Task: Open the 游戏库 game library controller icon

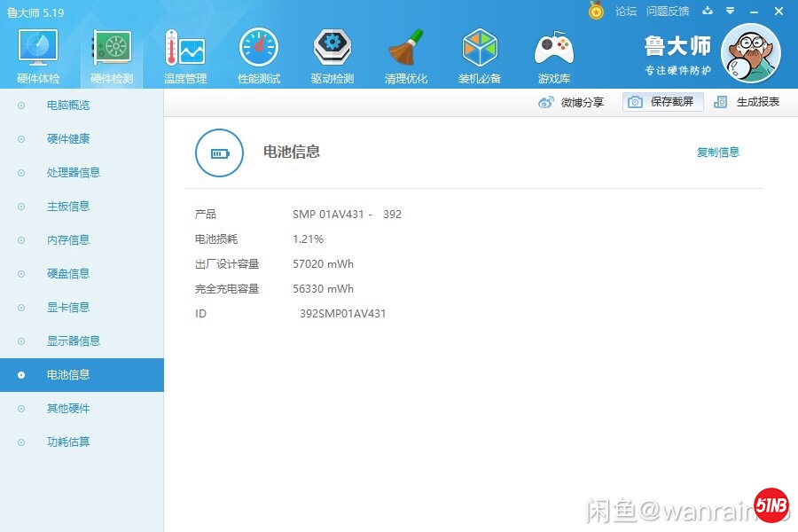Action: (x=554, y=56)
